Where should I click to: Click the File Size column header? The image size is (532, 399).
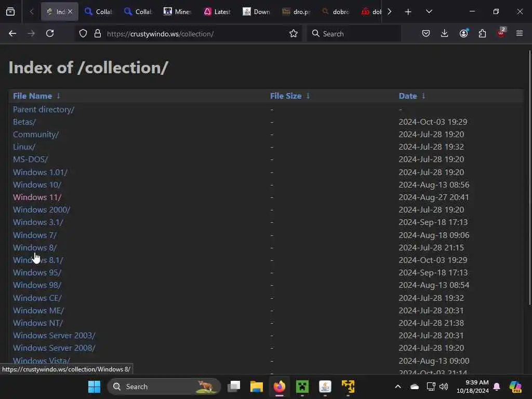(x=286, y=96)
